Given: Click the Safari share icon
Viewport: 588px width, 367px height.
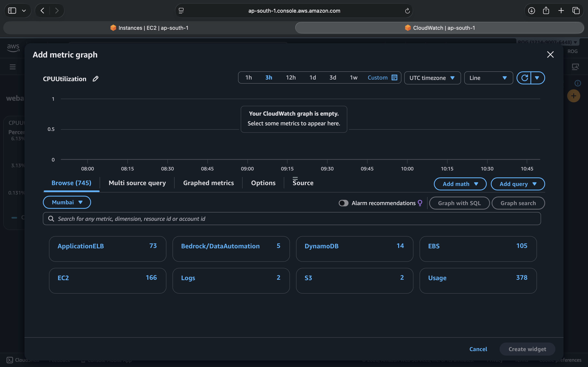Looking at the screenshot, I should click(546, 11).
